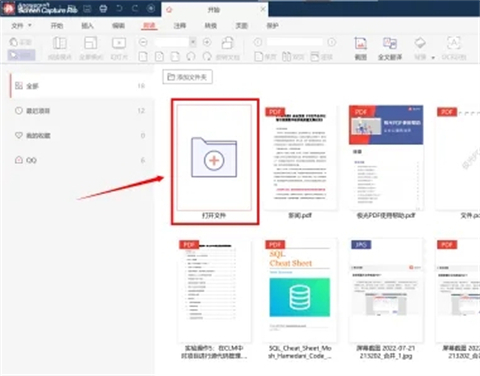The image size is (480, 376).
Task: Switch to the 页面 ribbon tab
Action: tap(241, 26)
